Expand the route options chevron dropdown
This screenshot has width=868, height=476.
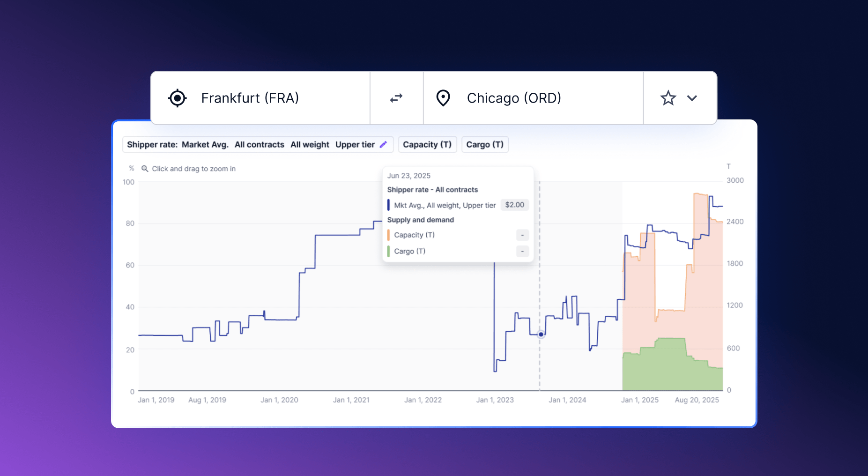click(x=692, y=98)
